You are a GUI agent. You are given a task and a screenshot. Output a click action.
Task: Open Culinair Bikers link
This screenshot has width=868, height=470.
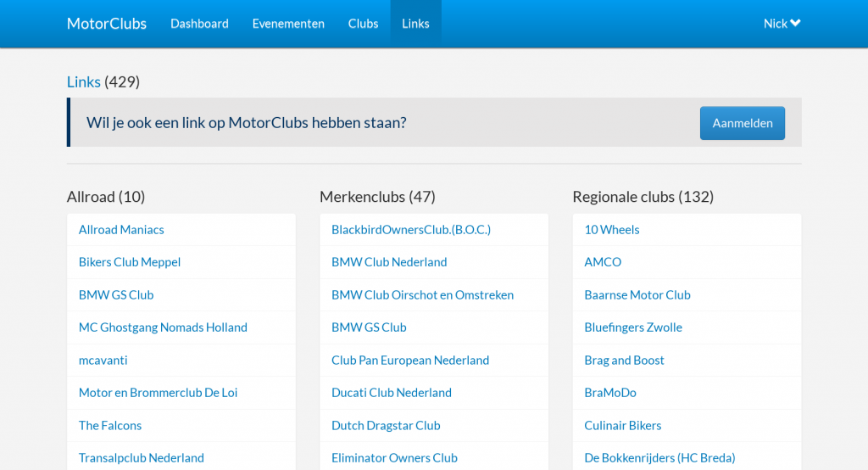pyautogui.click(x=623, y=426)
